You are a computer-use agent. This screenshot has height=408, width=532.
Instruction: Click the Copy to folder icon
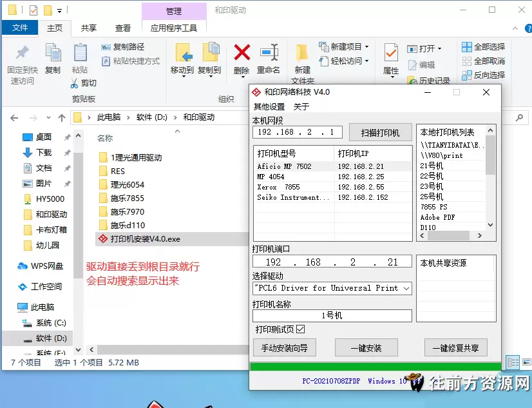pyautogui.click(x=211, y=52)
